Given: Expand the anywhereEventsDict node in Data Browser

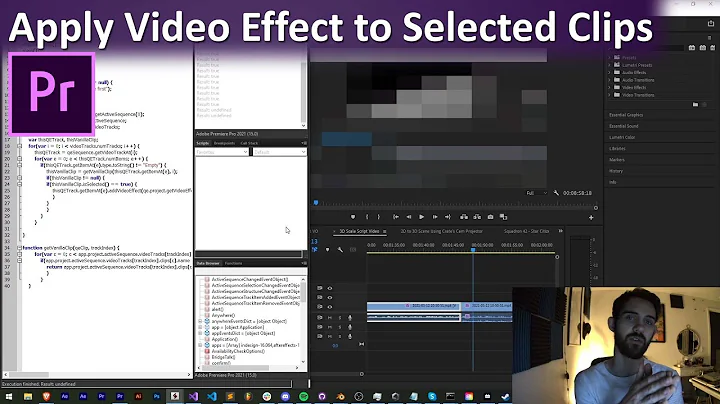Looking at the screenshot, I should pos(200,321).
